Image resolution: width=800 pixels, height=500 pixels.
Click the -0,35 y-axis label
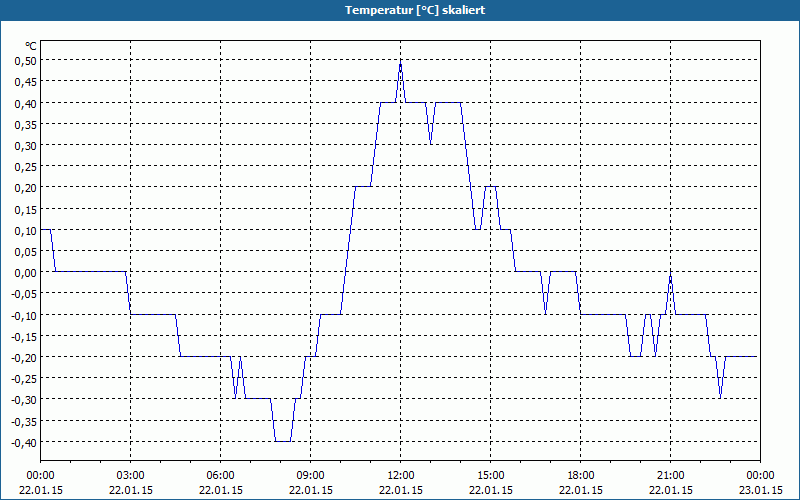click(25, 421)
